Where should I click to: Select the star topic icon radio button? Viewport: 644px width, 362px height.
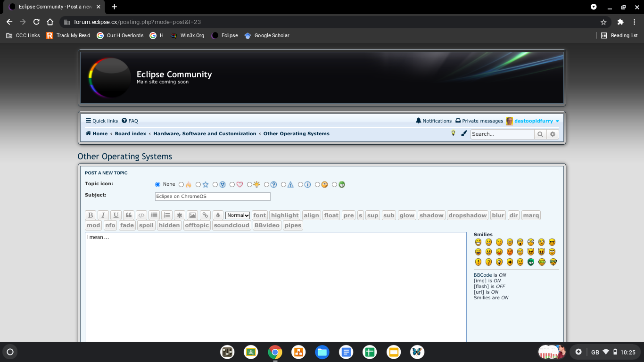198,185
